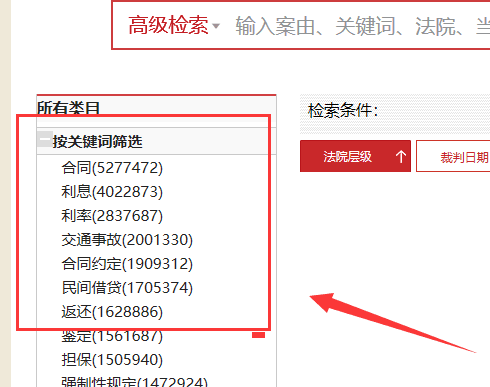Filter by keyword 担保(1505940)

pyautogui.click(x=112, y=359)
